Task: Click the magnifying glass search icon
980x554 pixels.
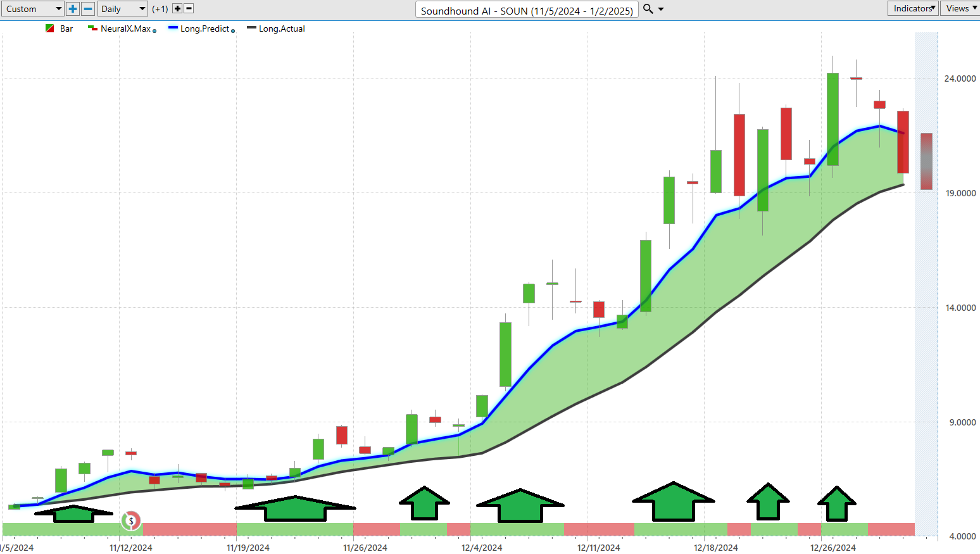Action: coord(648,9)
